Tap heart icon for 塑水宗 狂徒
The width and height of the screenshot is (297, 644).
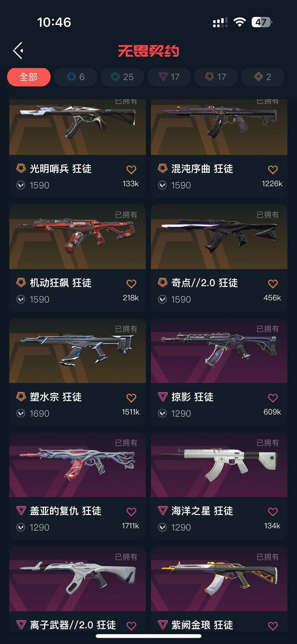coord(131,398)
